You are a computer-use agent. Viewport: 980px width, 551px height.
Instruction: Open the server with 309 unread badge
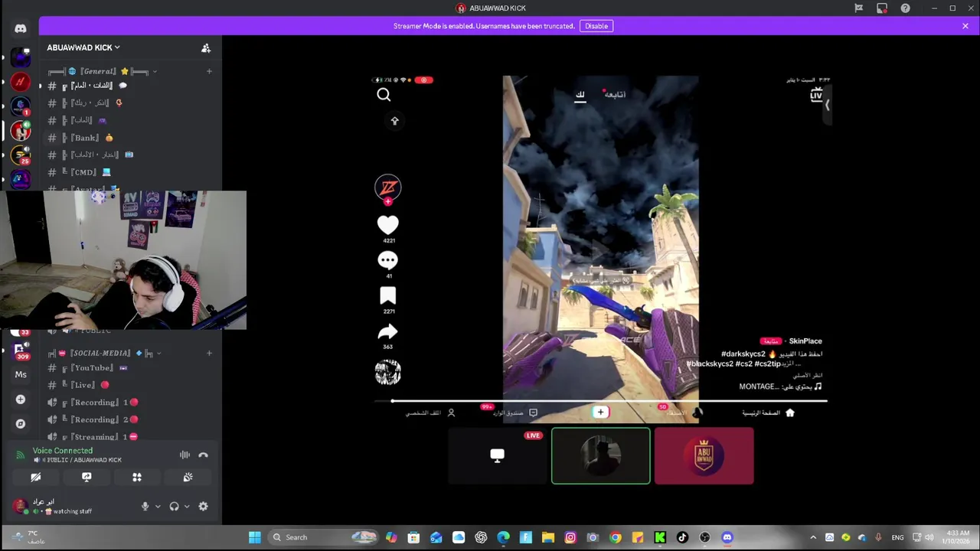click(x=21, y=350)
